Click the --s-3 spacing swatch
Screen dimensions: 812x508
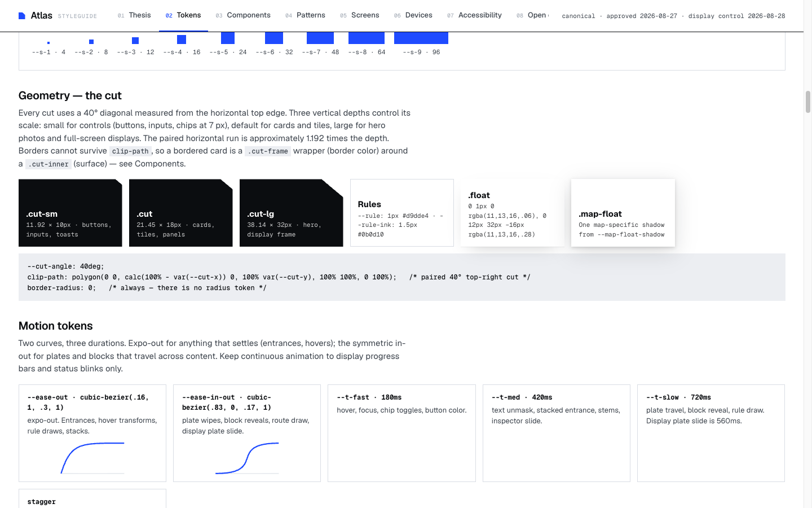tap(135, 41)
